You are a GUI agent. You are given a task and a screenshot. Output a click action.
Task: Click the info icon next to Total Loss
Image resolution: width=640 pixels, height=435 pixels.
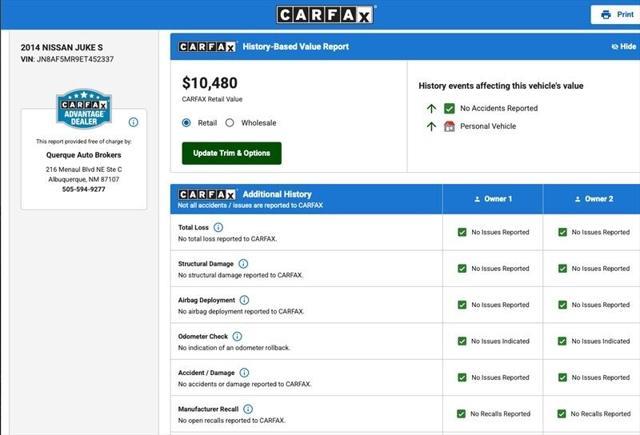coord(218,227)
